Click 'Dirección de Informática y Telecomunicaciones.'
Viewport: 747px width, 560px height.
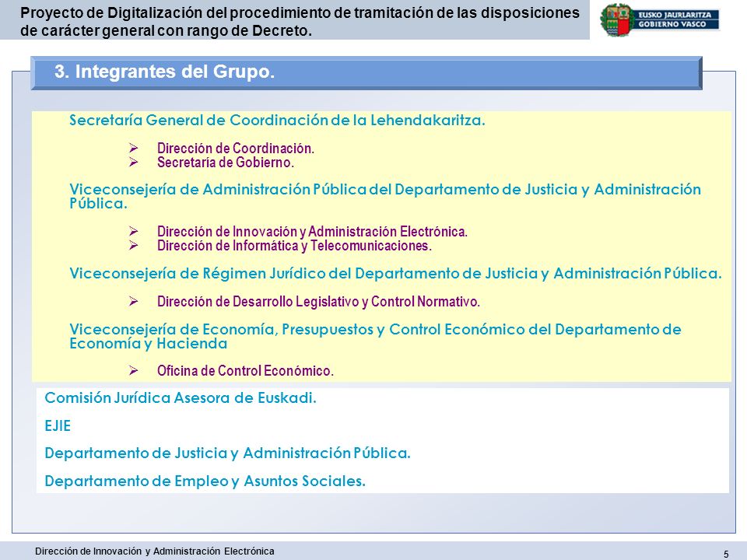click(x=294, y=246)
